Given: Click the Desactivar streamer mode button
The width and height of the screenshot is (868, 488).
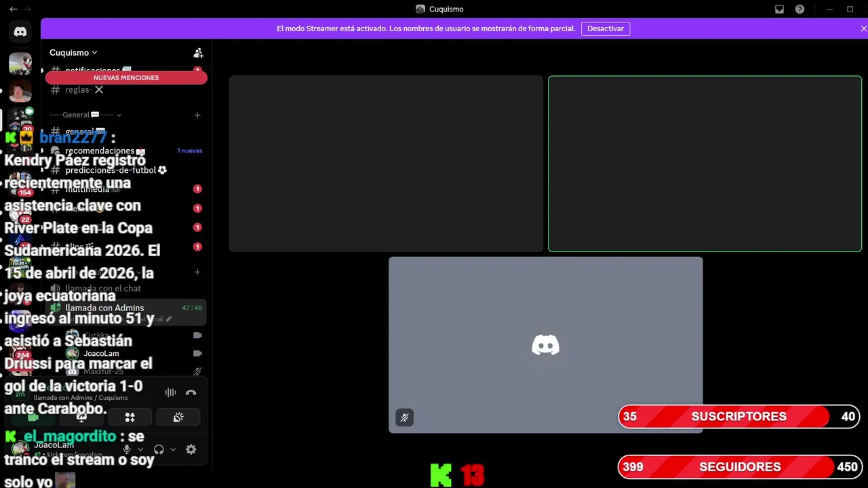Looking at the screenshot, I should 606,28.
